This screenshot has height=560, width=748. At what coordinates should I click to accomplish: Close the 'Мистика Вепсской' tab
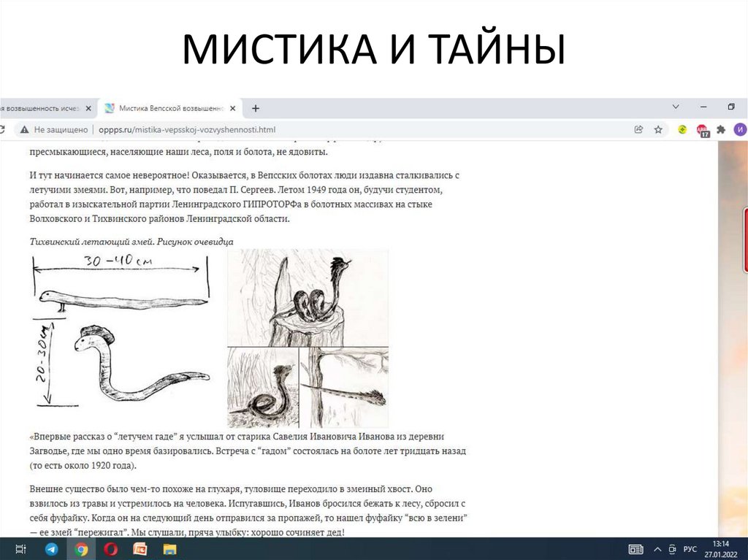coord(233,108)
